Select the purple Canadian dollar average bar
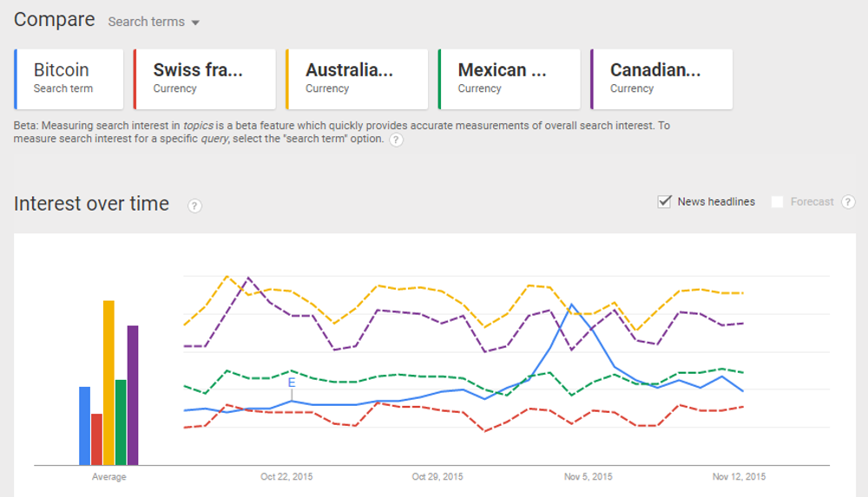868x497 pixels. click(133, 395)
